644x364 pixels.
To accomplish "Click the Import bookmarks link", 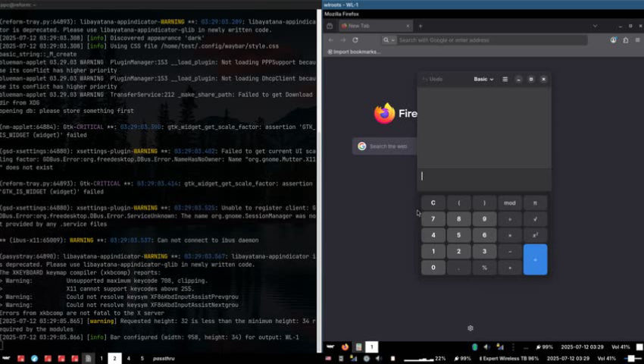I will click(353, 52).
